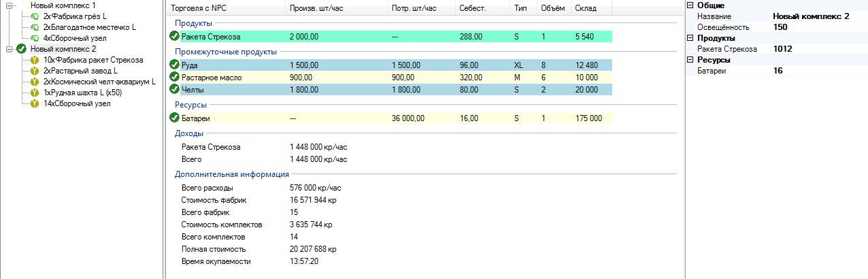Image resolution: width=868 pixels, height=279 pixels.
Task: Select 2xРастарный завод L in tree
Action: pyautogui.click(x=80, y=71)
